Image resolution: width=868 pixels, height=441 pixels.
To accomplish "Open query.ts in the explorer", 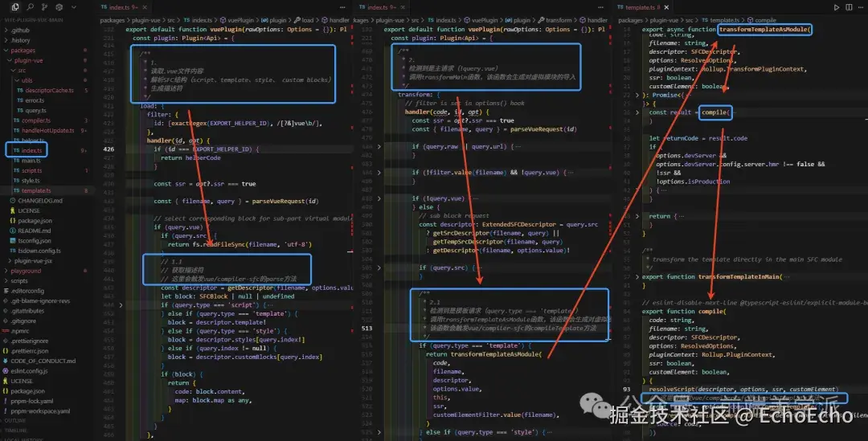I will pos(35,110).
